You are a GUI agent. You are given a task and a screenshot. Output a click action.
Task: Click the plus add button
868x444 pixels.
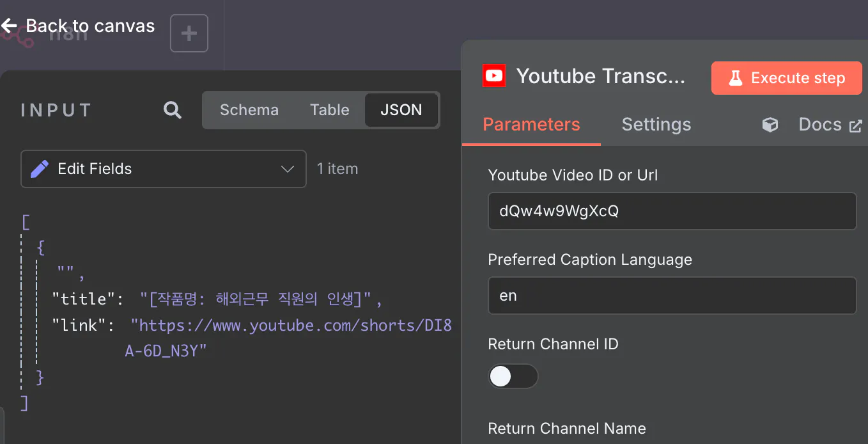[x=189, y=33]
